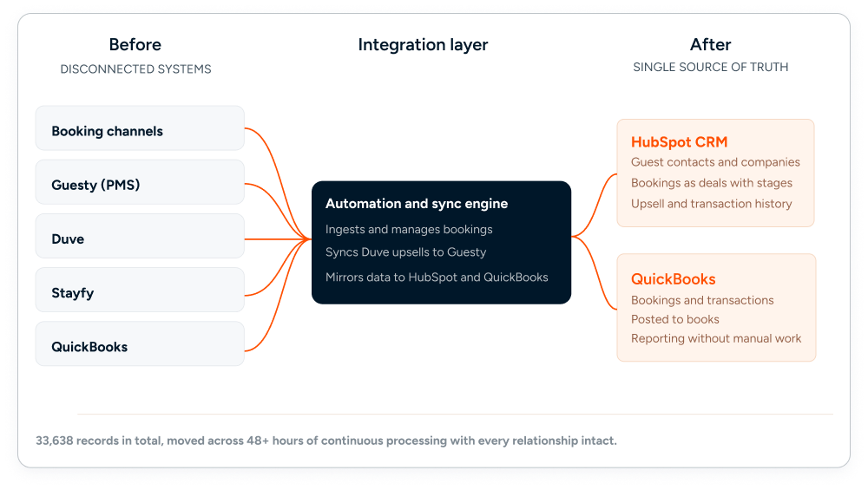The width and height of the screenshot is (868, 490).
Task: Click 'Upsell and transaction history' line
Action: pyautogui.click(x=712, y=204)
